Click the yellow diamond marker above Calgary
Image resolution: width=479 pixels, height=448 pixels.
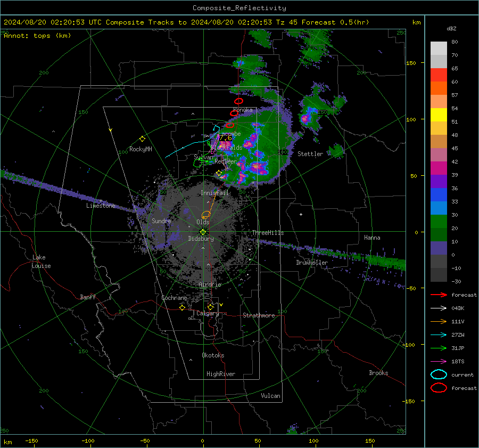point(210,307)
